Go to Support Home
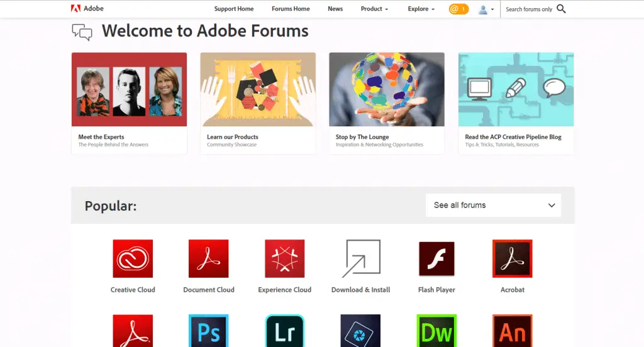Image resolution: width=644 pixels, height=347 pixels. [234, 9]
